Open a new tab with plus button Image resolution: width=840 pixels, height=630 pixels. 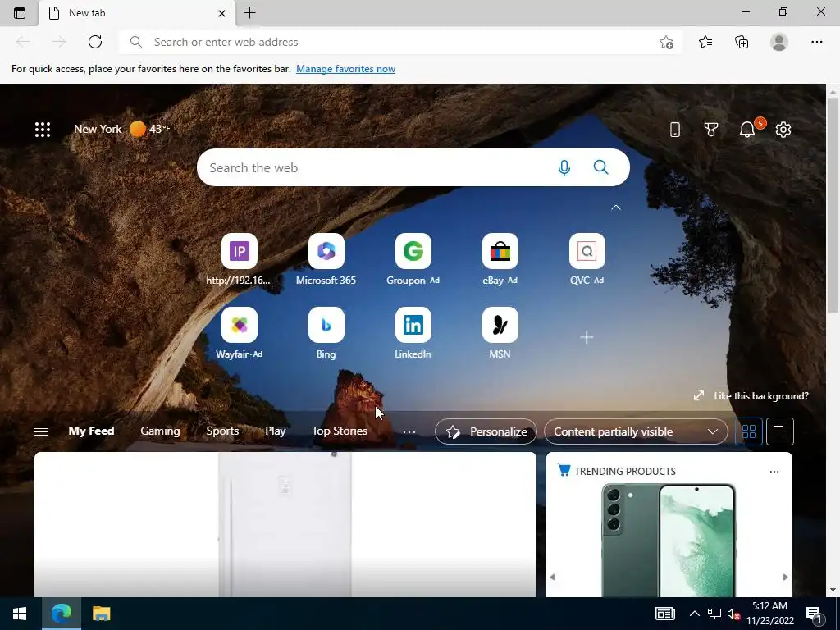pos(249,13)
